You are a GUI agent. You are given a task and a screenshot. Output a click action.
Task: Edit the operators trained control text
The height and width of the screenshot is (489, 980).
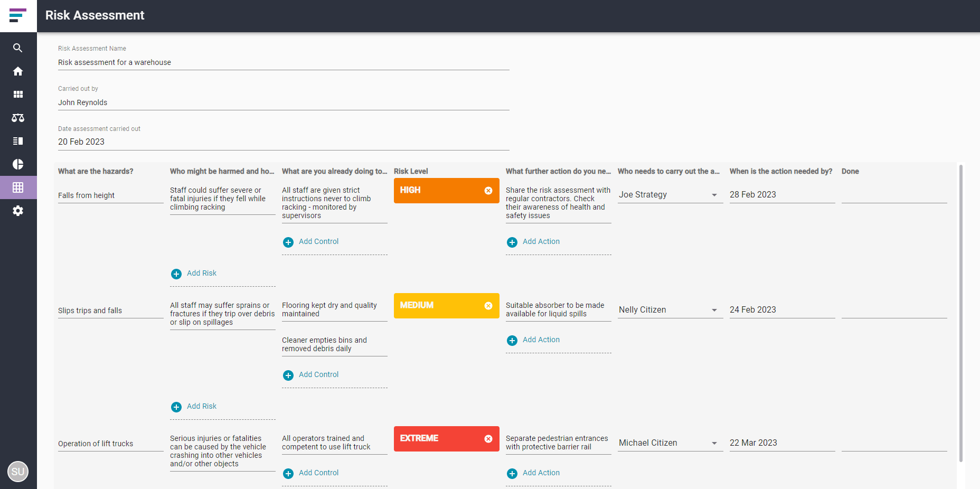click(335, 443)
